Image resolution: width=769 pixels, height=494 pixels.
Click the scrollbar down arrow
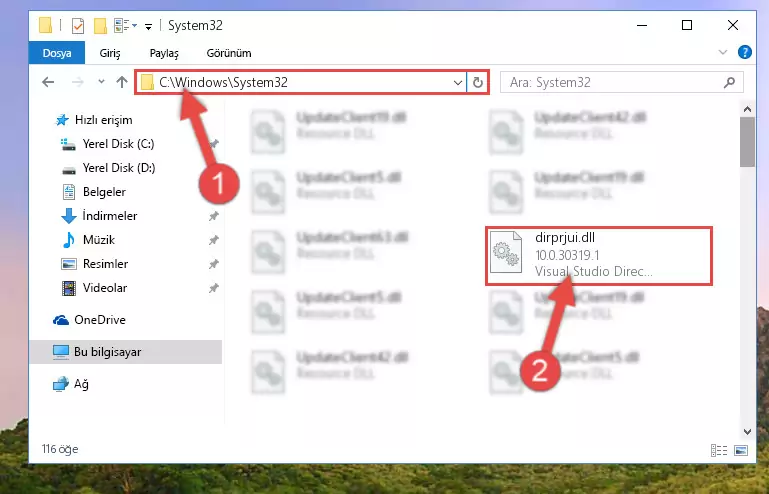coord(747,432)
